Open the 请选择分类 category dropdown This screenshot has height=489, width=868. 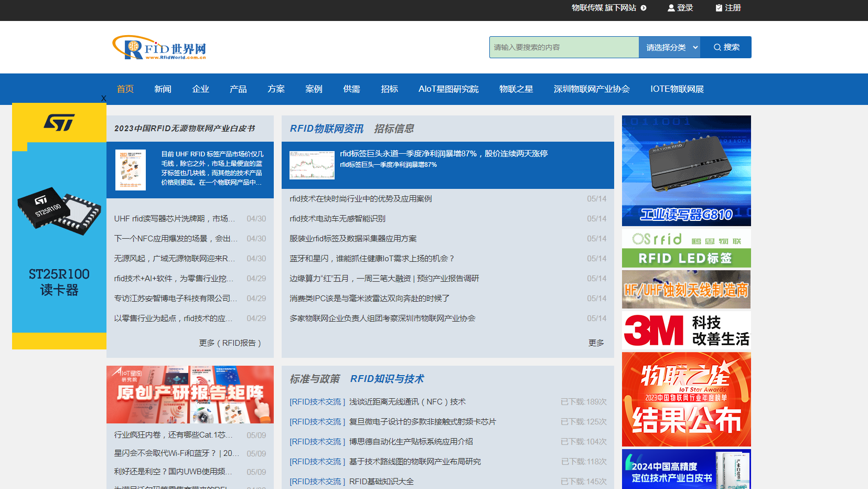(670, 47)
